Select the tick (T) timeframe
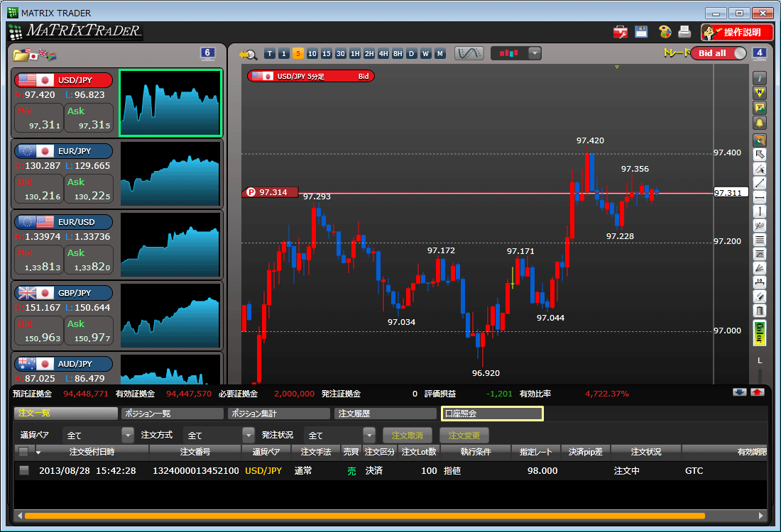The height and width of the screenshot is (532, 781). coord(270,54)
